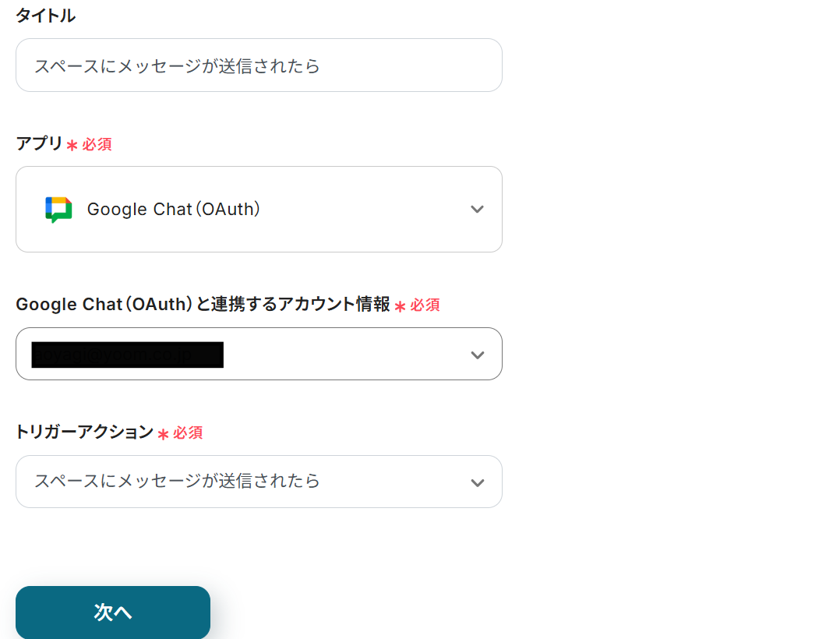The height and width of the screenshot is (639, 840).
Task: Click 必須 marker next to アプリ
Action: coord(97,145)
